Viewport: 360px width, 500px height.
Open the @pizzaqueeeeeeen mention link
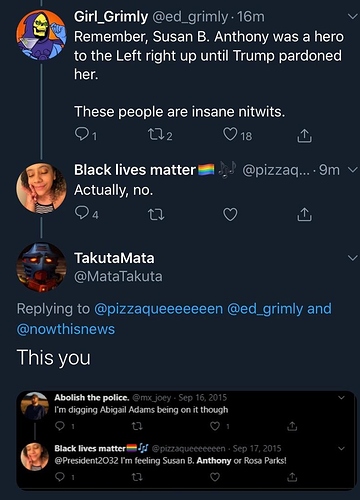click(x=159, y=309)
